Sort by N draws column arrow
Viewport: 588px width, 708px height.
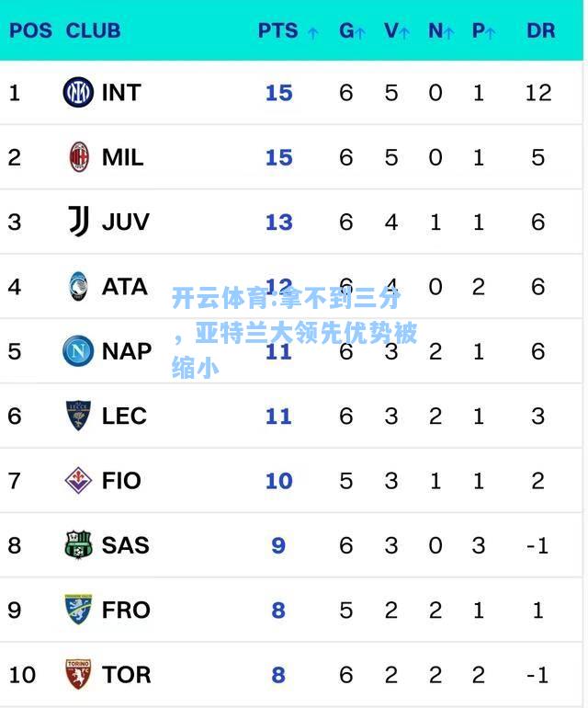tap(448, 32)
